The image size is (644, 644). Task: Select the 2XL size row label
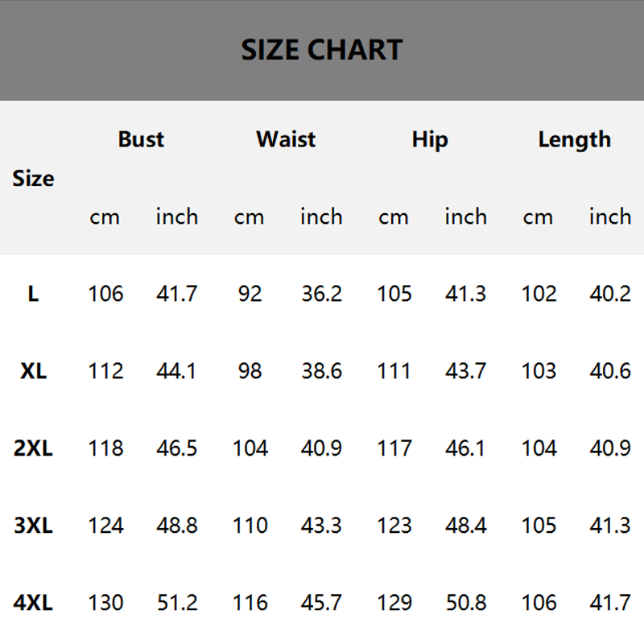33,448
